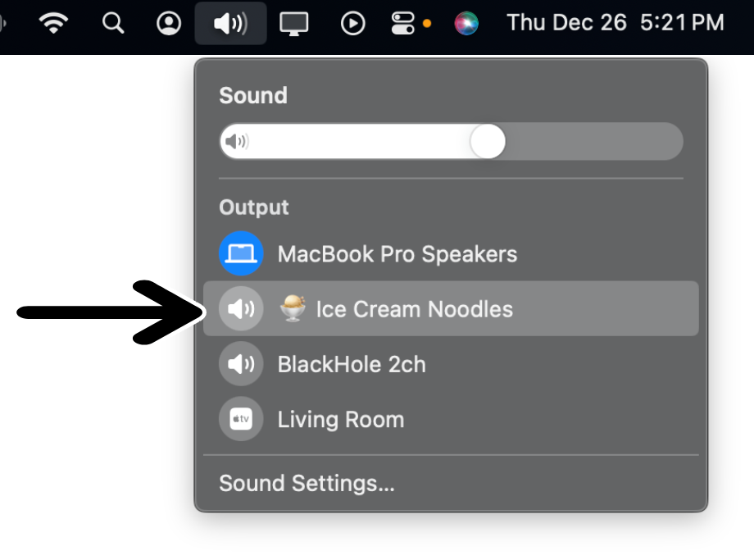Click the Sound heading in the panel

252,95
